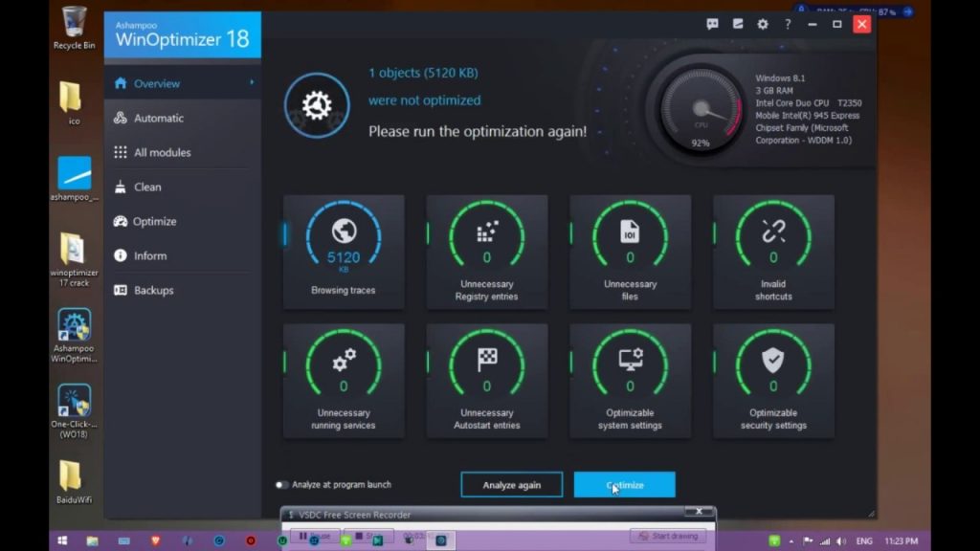Click Pause in VSDC Screen Recorder
980x551 pixels.
pos(316,536)
